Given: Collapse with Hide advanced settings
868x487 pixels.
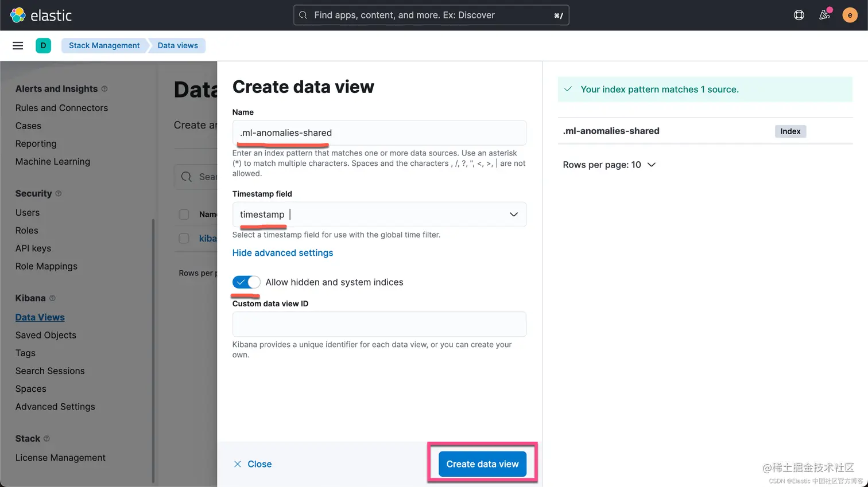Looking at the screenshot, I should 282,253.
